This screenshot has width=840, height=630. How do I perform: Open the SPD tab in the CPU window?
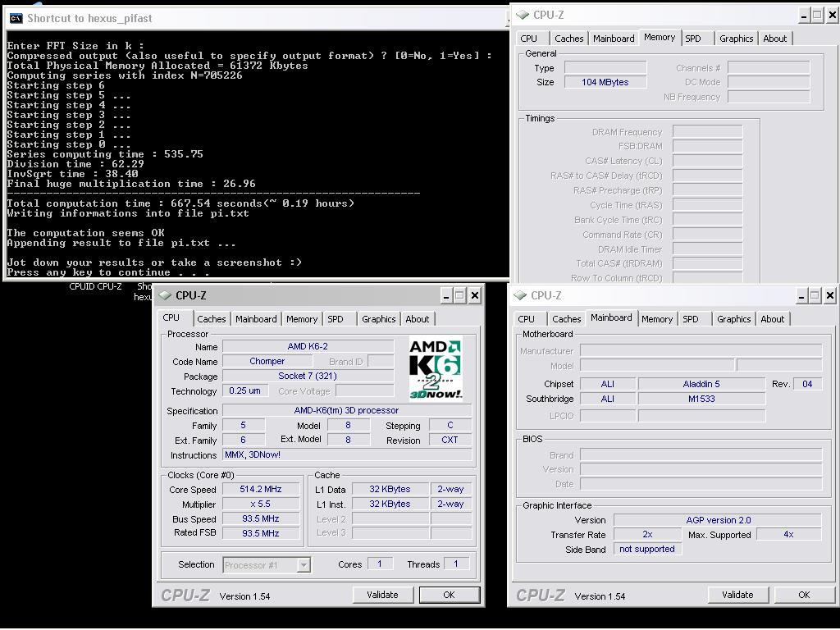pyautogui.click(x=336, y=319)
